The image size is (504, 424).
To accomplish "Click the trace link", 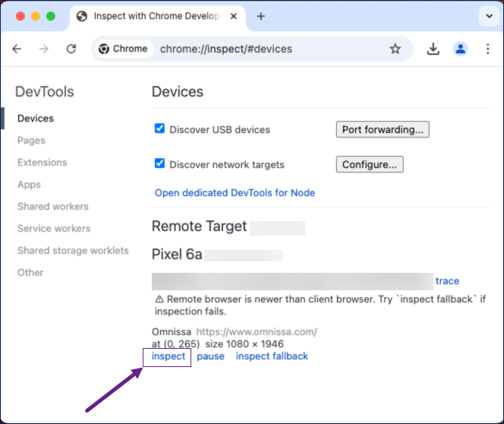I will point(447,281).
